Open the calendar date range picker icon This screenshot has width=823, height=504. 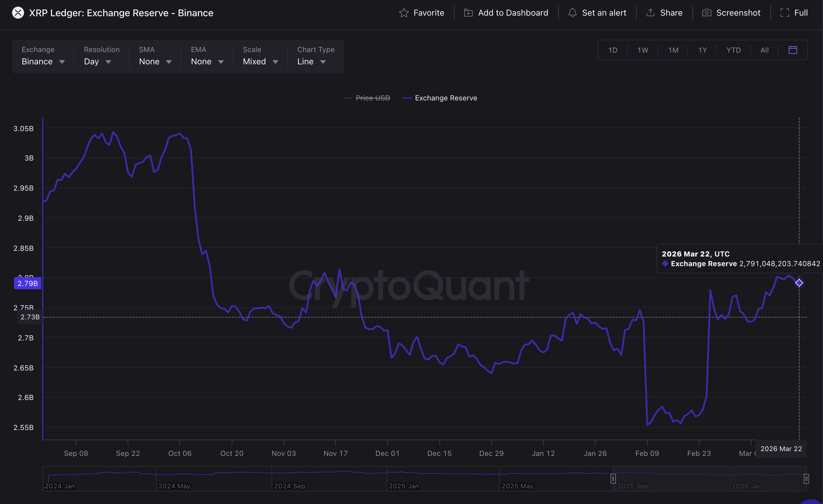tap(793, 50)
